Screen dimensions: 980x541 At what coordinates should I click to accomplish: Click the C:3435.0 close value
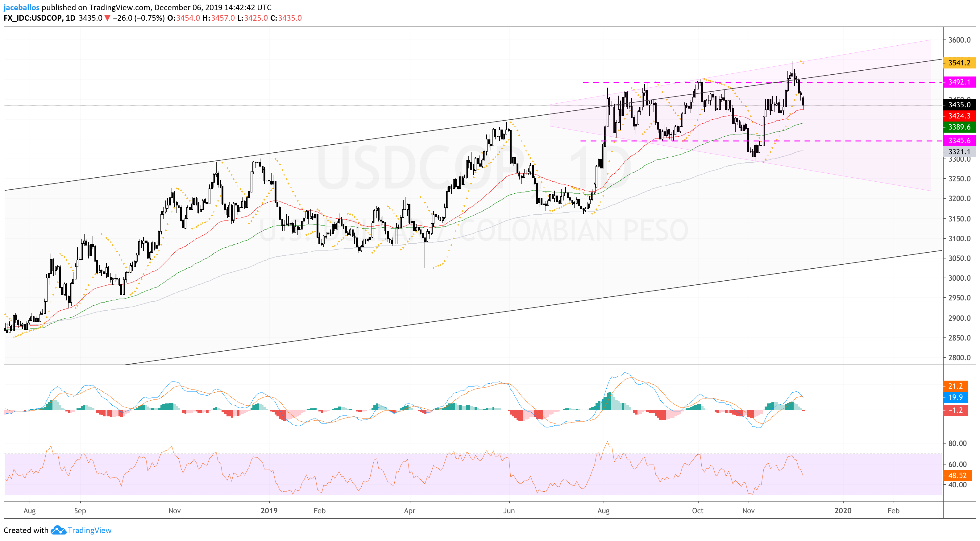[286, 18]
